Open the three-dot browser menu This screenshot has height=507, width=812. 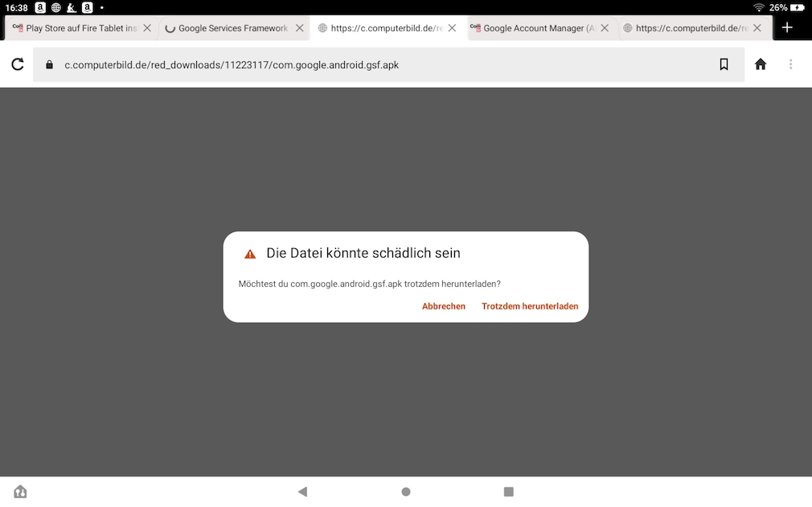coord(791,64)
